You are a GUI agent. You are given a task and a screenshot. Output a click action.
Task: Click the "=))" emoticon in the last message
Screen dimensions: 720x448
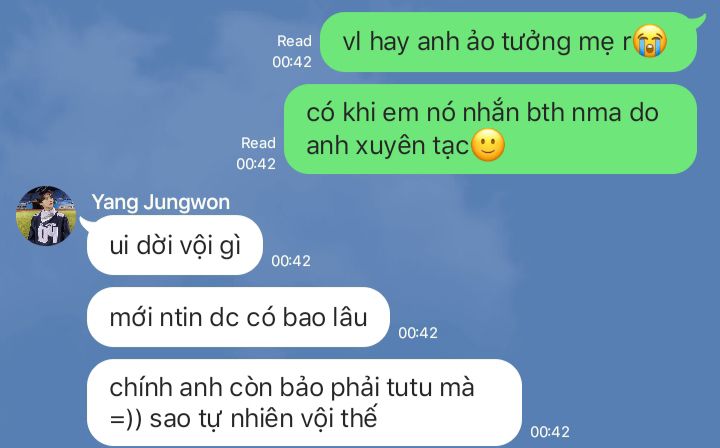(x=126, y=419)
